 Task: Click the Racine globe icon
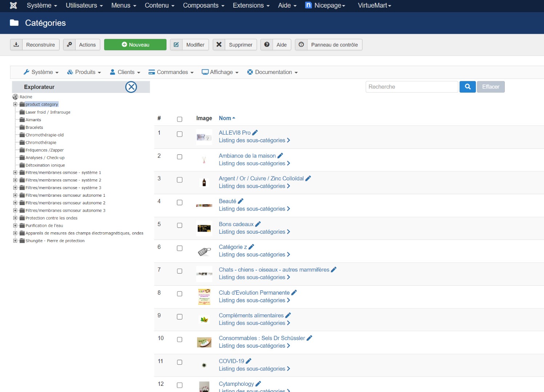pyautogui.click(x=15, y=97)
